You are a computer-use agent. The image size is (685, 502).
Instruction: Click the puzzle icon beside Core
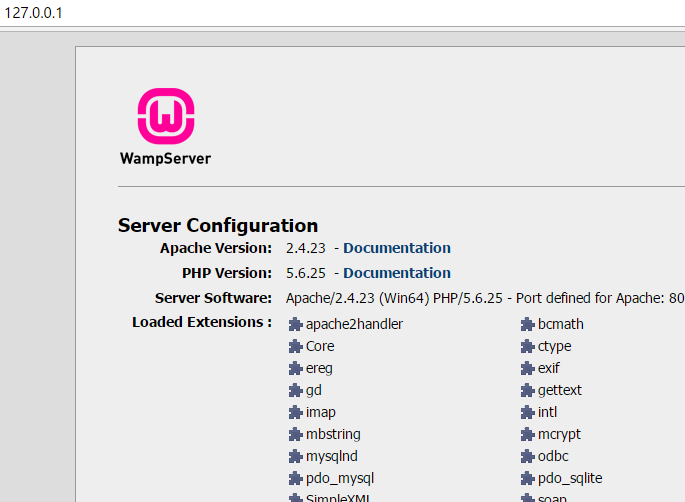click(x=295, y=346)
